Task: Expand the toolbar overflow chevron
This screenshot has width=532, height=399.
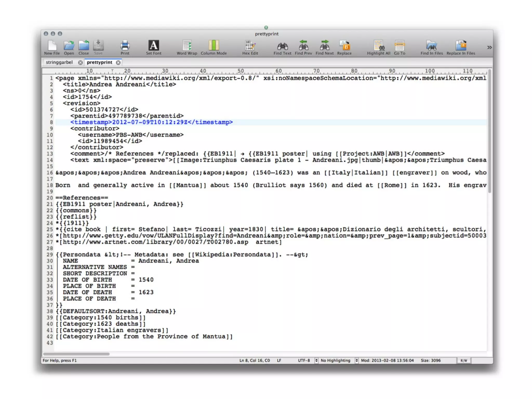Action: pyautogui.click(x=489, y=48)
